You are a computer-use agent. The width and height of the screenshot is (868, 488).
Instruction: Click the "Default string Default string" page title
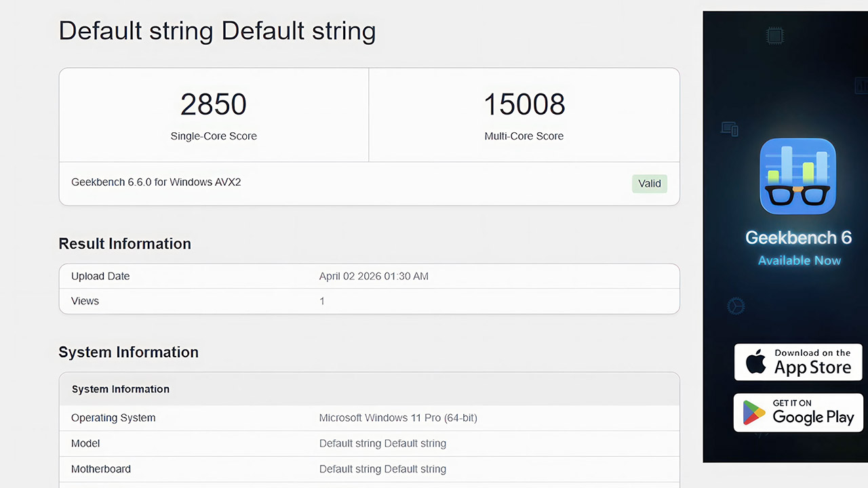click(217, 31)
